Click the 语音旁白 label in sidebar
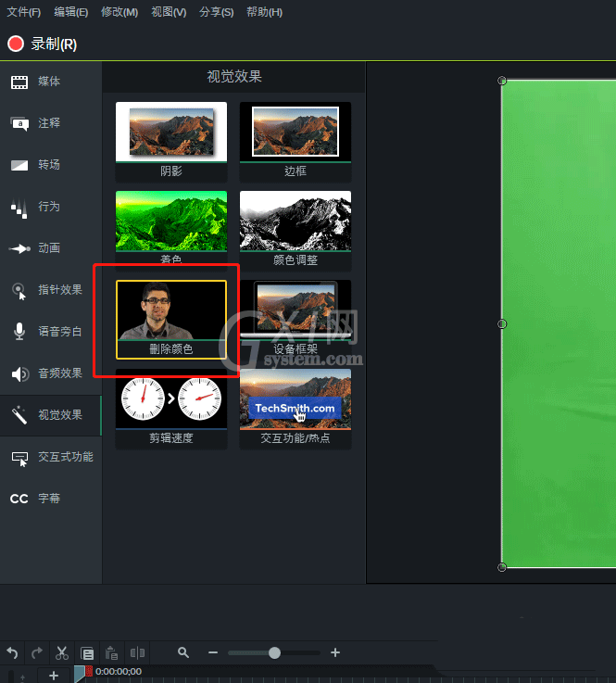The width and height of the screenshot is (616, 683). 60,332
